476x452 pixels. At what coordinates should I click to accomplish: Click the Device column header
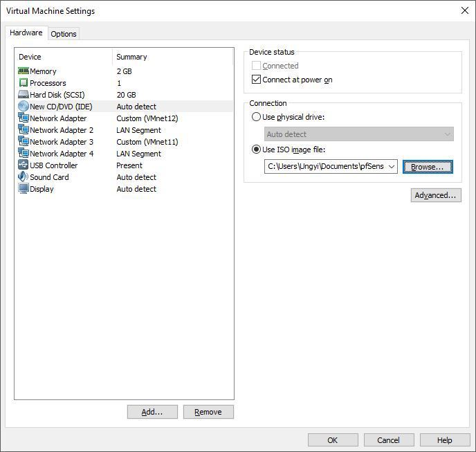[x=30, y=57]
